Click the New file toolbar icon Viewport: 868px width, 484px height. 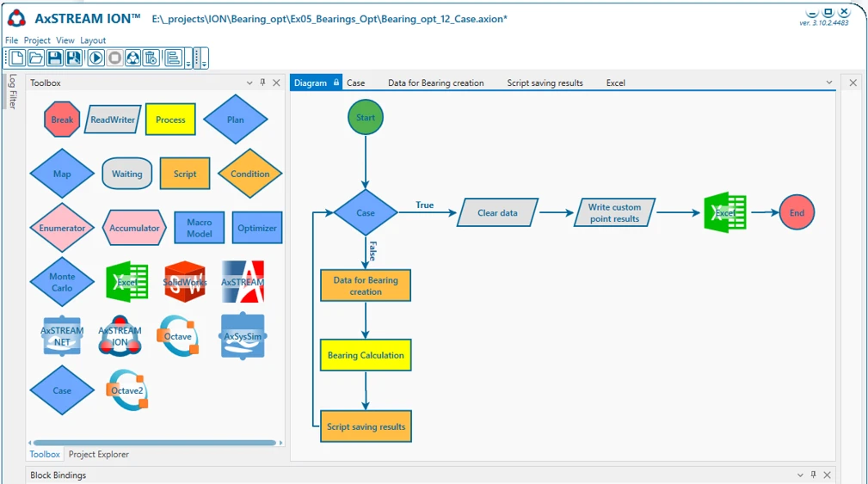point(15,58)
